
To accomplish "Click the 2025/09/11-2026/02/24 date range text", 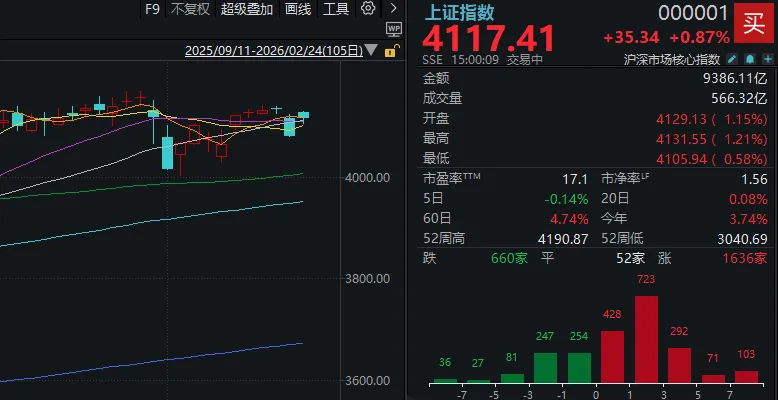I will 273,51.
